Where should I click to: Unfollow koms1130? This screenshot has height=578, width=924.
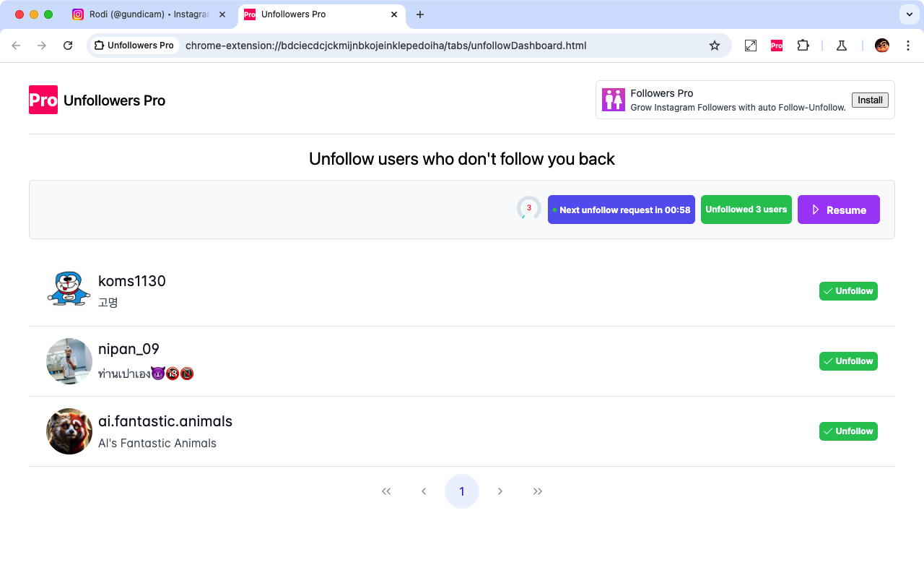[x=848, y=291]
